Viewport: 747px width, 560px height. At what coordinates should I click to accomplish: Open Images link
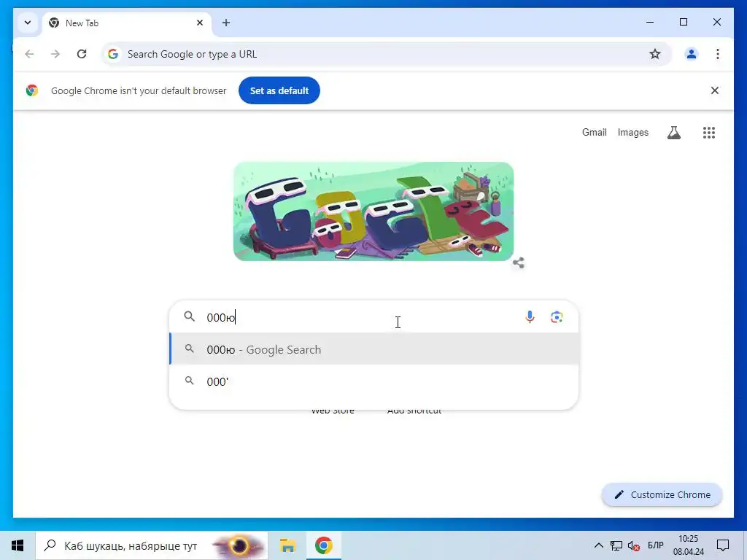coord(632,133)
